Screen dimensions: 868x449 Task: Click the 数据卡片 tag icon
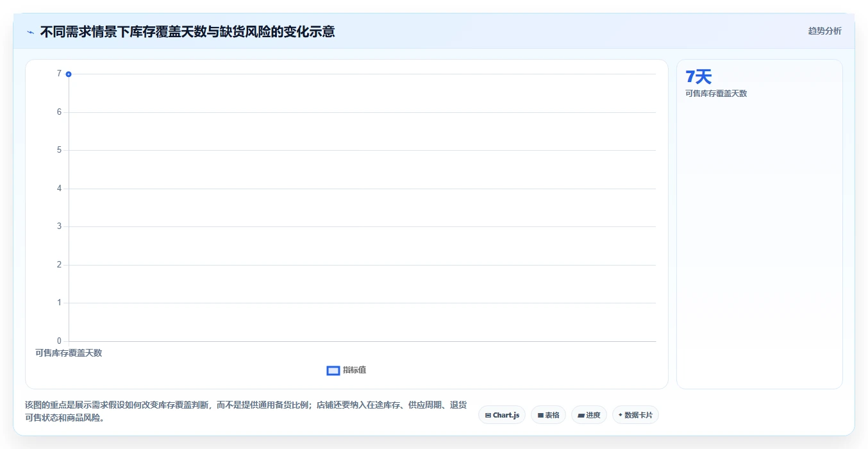621,416
